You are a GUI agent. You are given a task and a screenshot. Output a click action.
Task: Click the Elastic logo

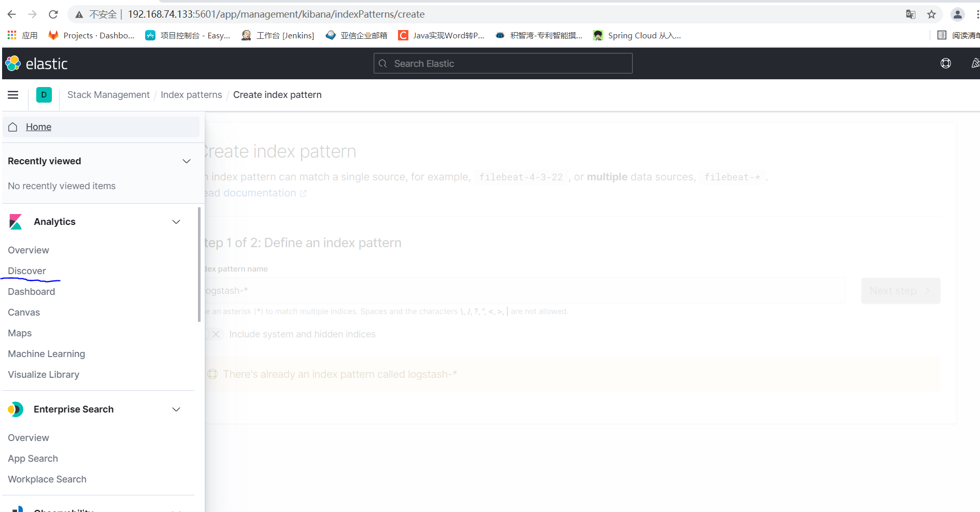tap(37, 64)
